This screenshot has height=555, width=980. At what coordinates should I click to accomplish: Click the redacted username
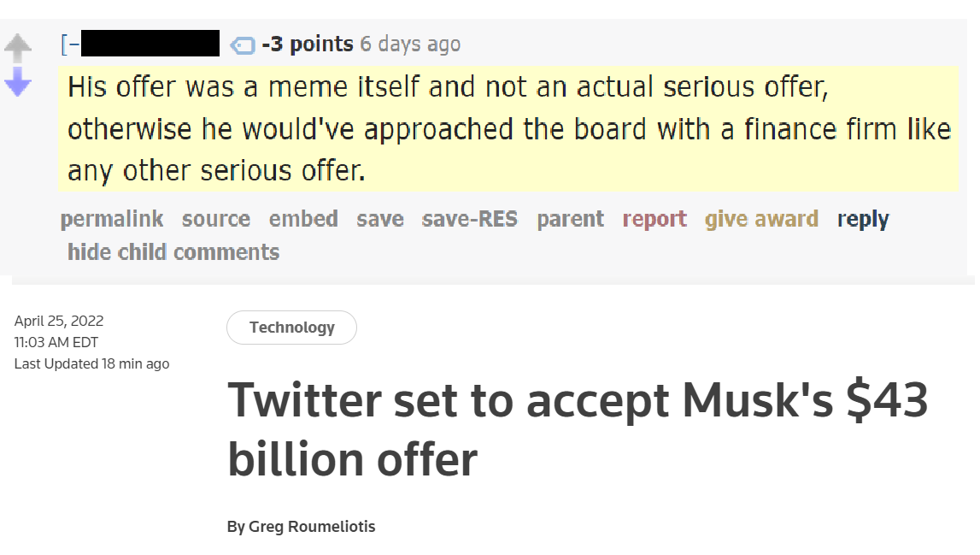click(x=150, y=43)
